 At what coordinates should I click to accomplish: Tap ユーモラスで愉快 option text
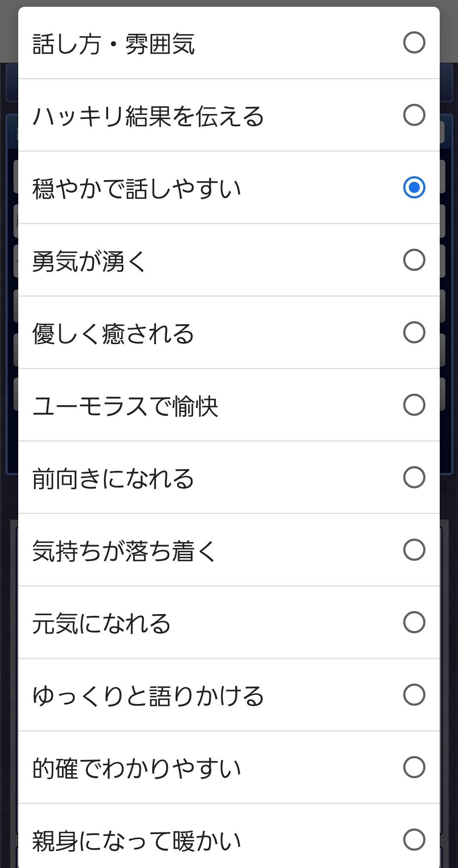coord(125,406)
